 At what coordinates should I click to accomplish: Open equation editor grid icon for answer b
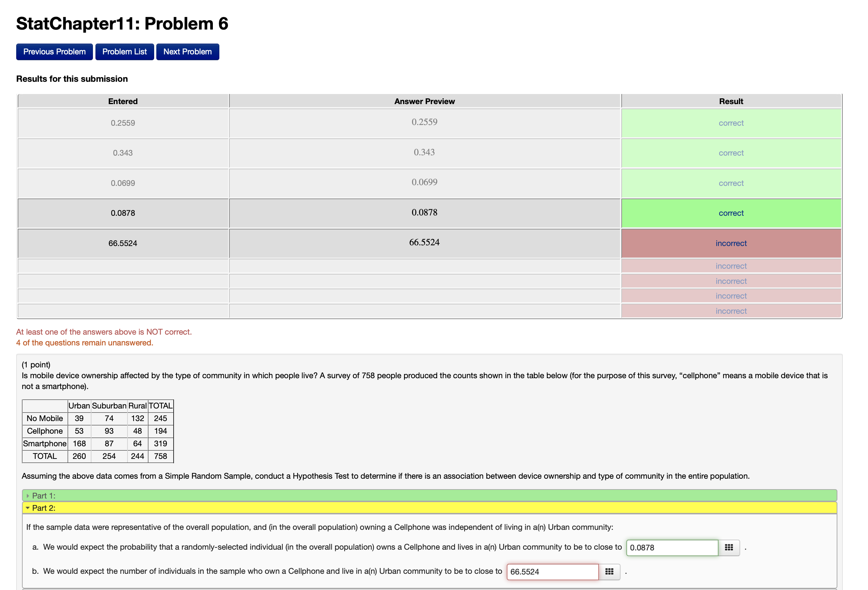609,571
